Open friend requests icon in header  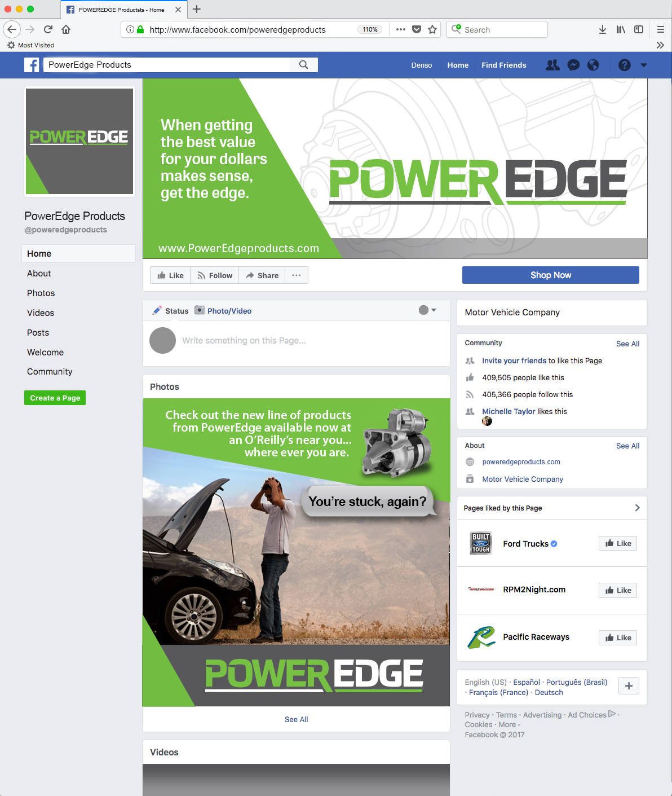coord(552,65)
